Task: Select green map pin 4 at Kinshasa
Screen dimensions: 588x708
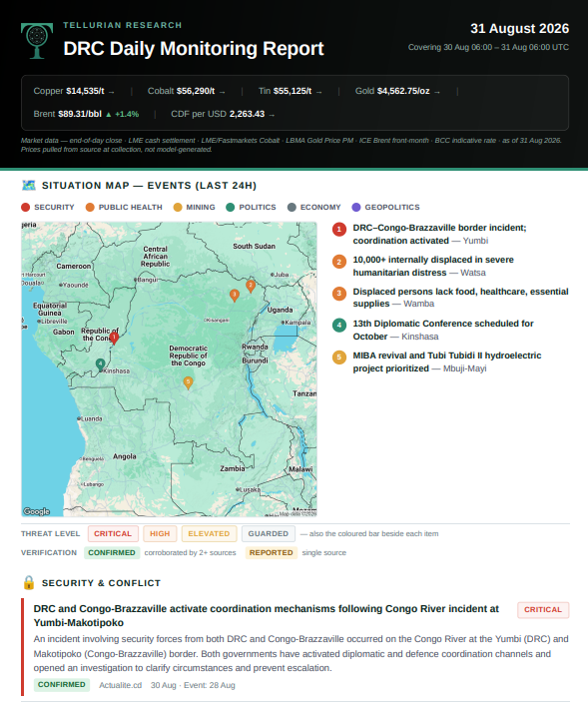Action: [x=100, y=364]
